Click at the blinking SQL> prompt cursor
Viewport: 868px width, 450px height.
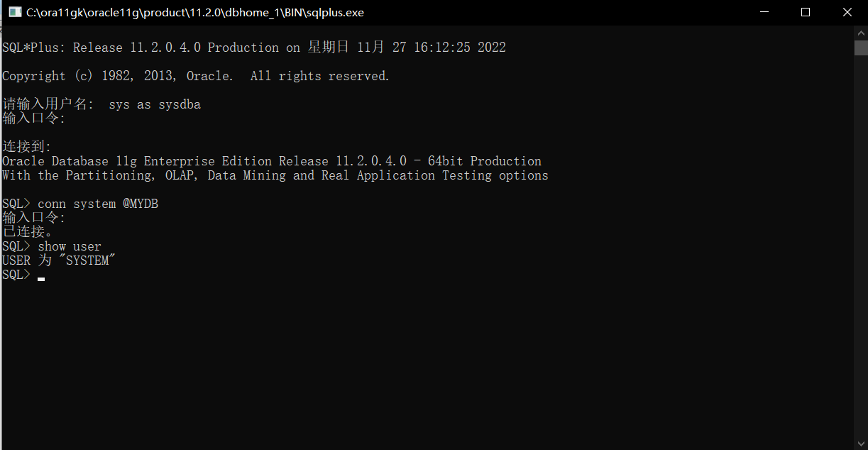tap(41, 278)
